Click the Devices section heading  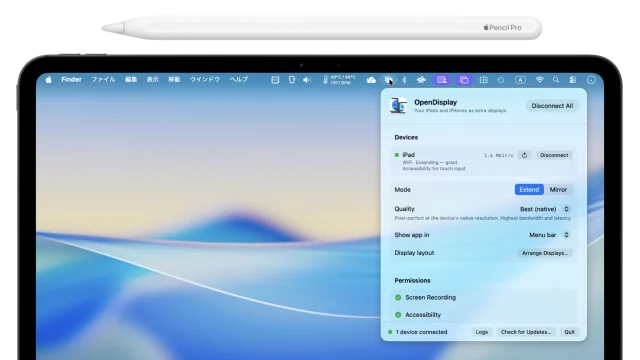(406, 137)
